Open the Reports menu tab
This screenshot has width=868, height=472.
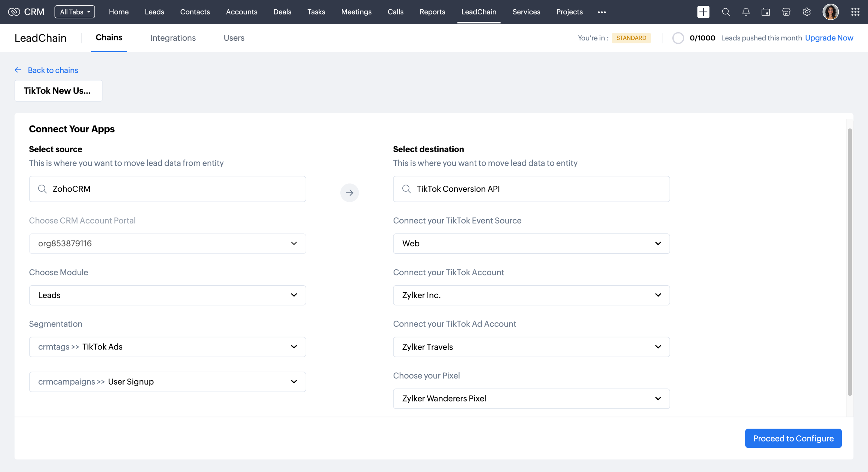(x=432, y=12)
